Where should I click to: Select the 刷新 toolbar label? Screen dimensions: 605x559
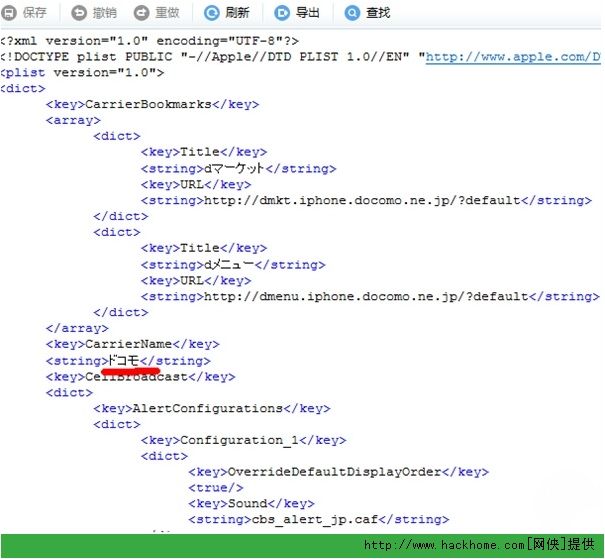[237, 13]
